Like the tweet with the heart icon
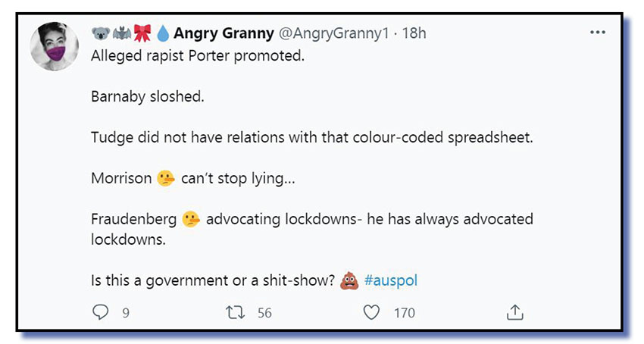 [371, 312]
